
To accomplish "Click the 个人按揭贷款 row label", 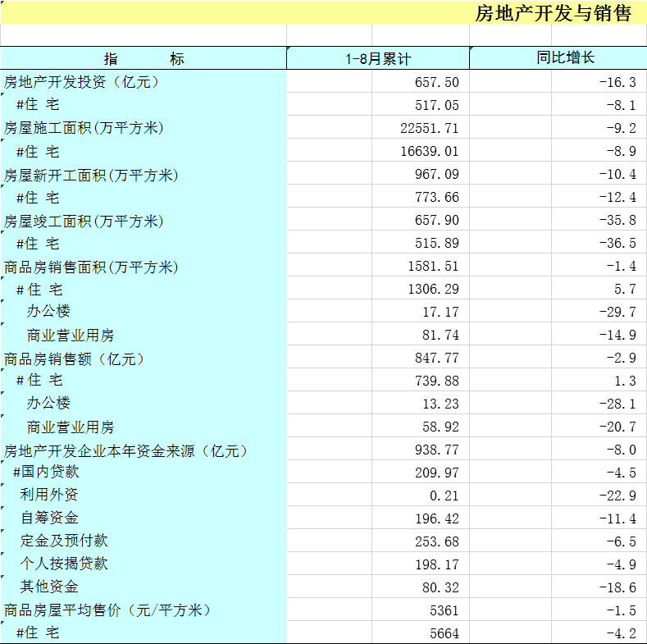I will click(x=64, y=564).
